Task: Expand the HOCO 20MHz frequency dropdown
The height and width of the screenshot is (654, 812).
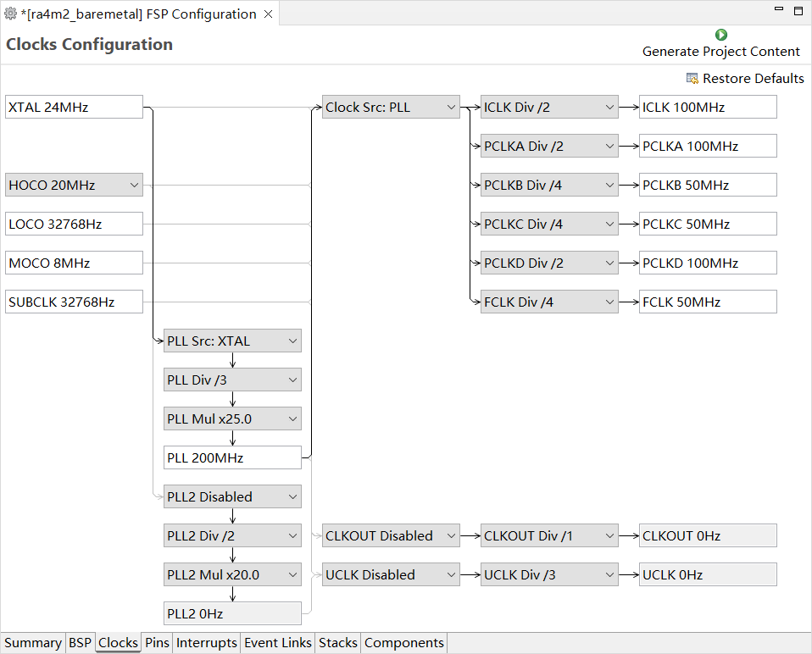Action: point(74,185)
